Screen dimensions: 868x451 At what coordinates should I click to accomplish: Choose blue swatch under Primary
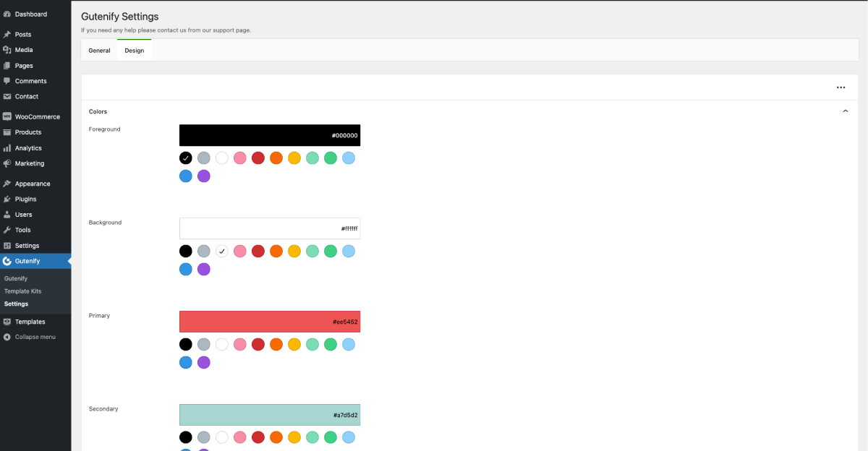(186, 362)
